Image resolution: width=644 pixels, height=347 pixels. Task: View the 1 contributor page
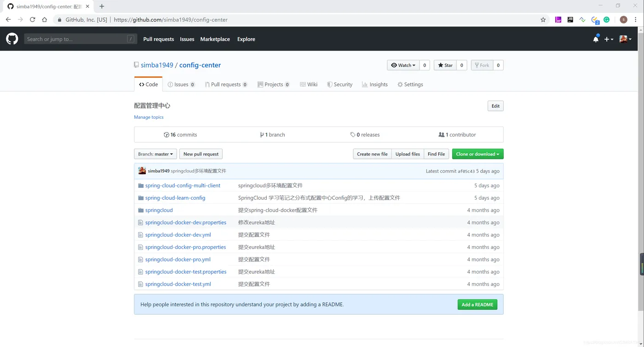pyautogui.click(x=457, y=135)
